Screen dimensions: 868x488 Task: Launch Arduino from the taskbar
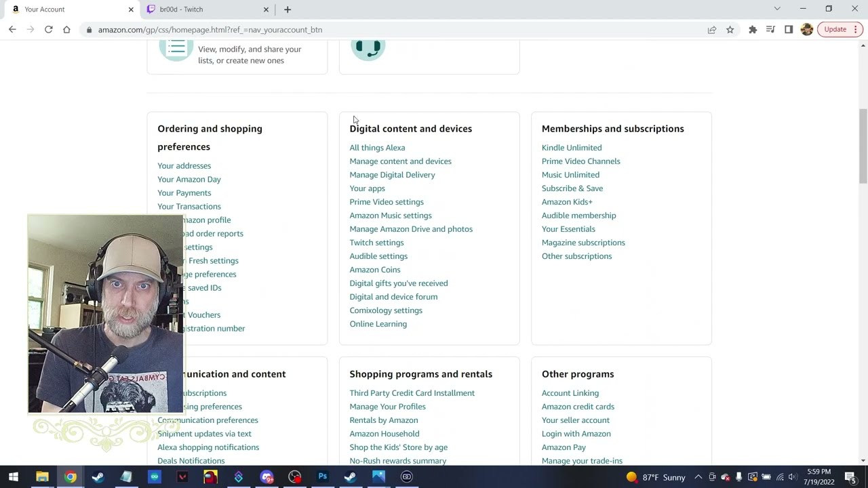coord(154,476)
